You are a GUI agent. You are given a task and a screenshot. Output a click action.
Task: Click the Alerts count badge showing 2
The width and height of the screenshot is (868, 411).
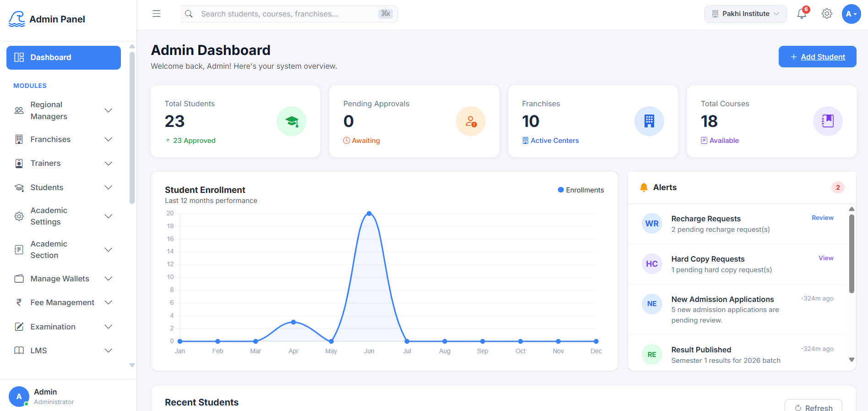838,187
